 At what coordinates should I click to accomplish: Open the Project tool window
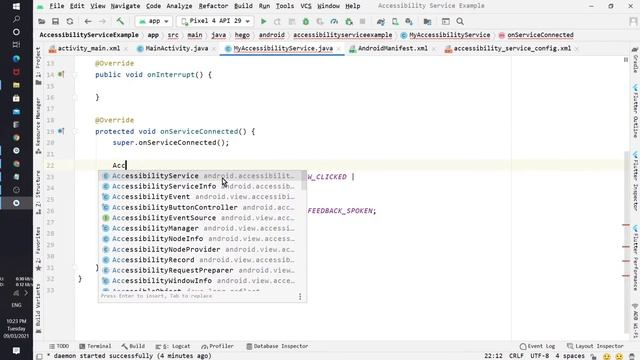point(38,66)
